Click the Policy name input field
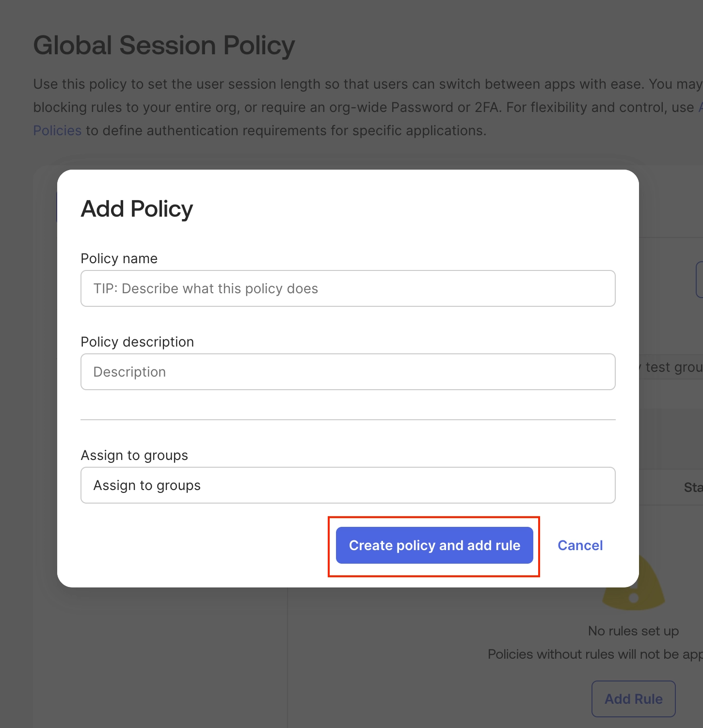This screenshot has height=728, width=703. point(348,288)
